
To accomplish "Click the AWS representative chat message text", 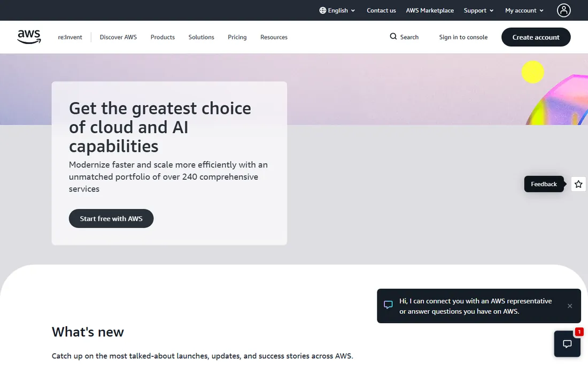I will pos(475,306).
